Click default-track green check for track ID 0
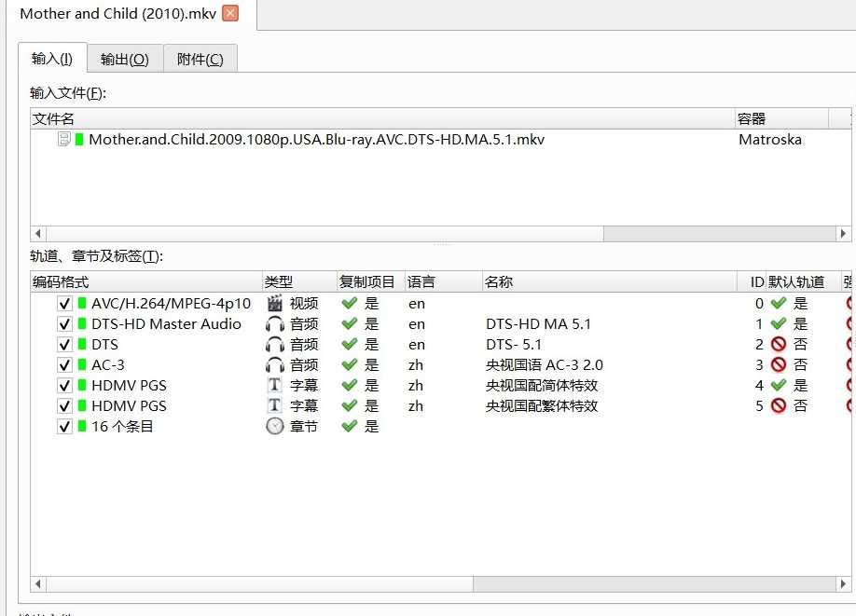Screen dimensions: 856x616 pos(779,304)
